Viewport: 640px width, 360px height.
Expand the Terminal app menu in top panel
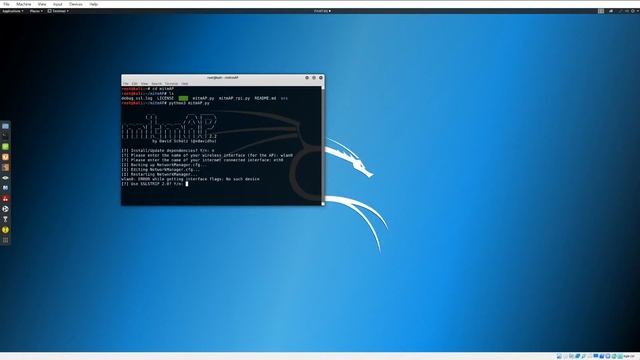click(58, 11)
